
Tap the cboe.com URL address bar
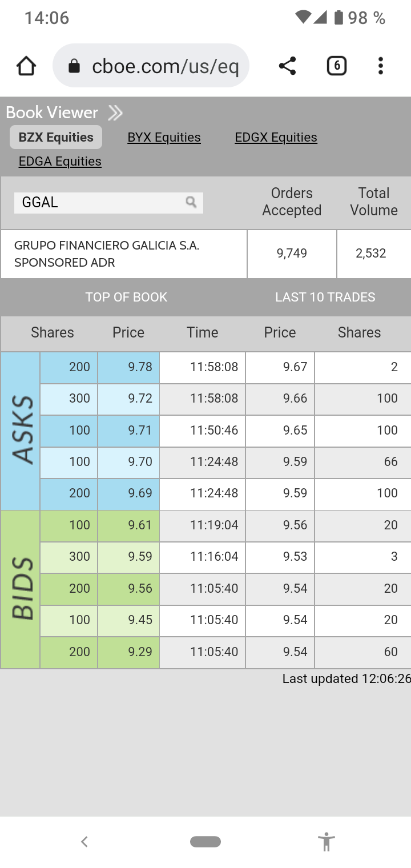click(164, 67)
